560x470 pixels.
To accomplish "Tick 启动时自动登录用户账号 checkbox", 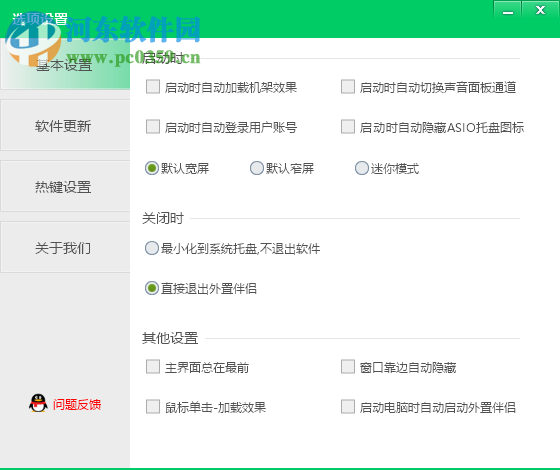I will point(153,127).
